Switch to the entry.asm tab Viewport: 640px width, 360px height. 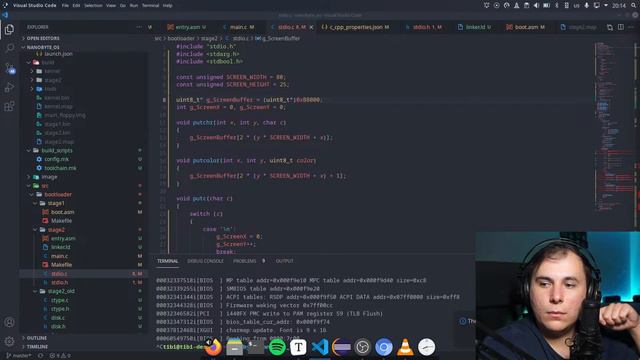[x=187, y=27]
